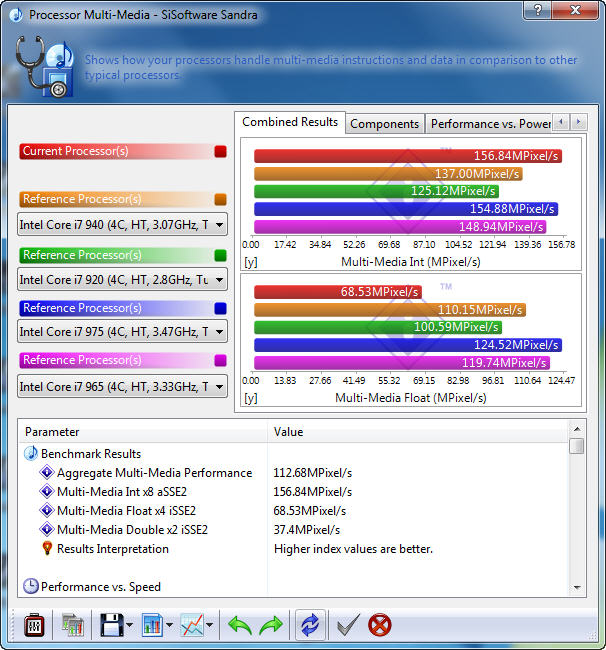Expand the line graph options arrow
The height and width of the screenshot is (650, 606).
[209, 625]
